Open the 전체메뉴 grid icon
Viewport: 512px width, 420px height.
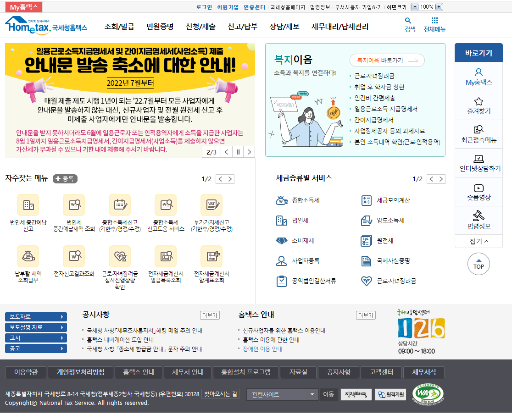[x=434, y=25]
